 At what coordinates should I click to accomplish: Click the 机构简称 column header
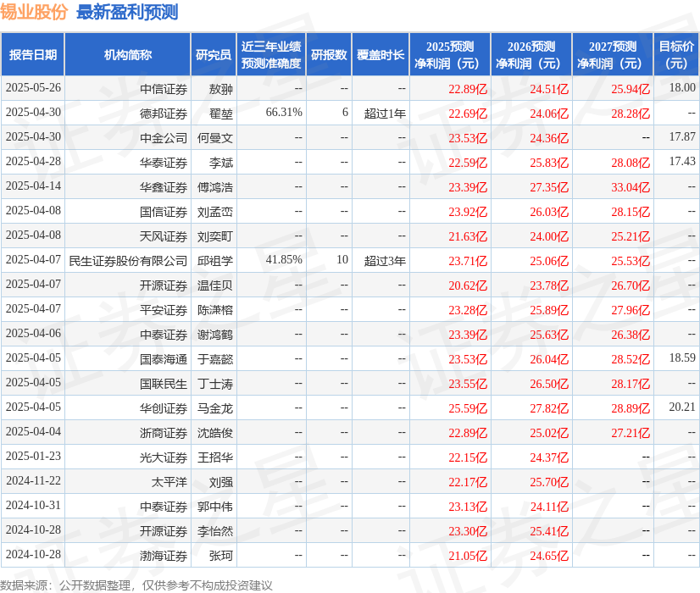pyautogui.click(x=129, y=53)
